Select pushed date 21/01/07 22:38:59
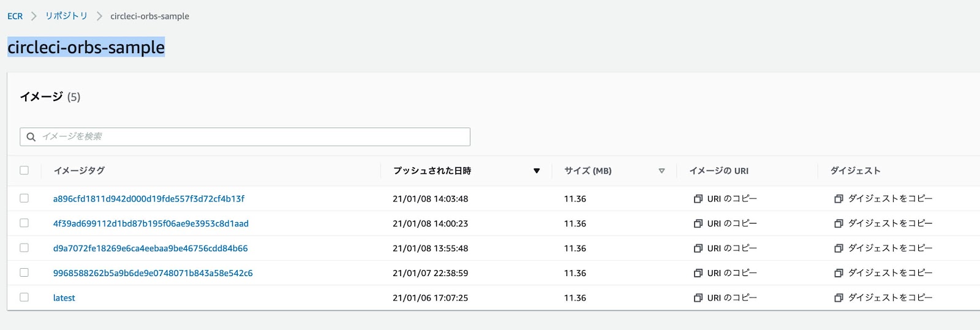Screen dimensions: 980x330 [x=431, y=273]
